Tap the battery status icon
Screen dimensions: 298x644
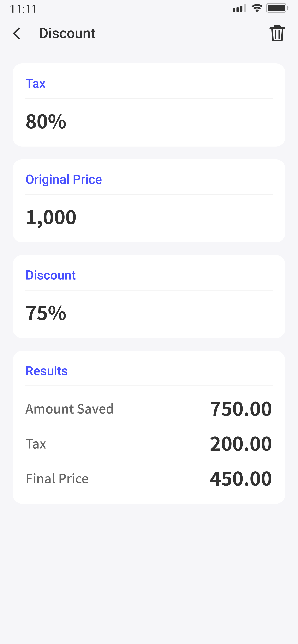277,8
